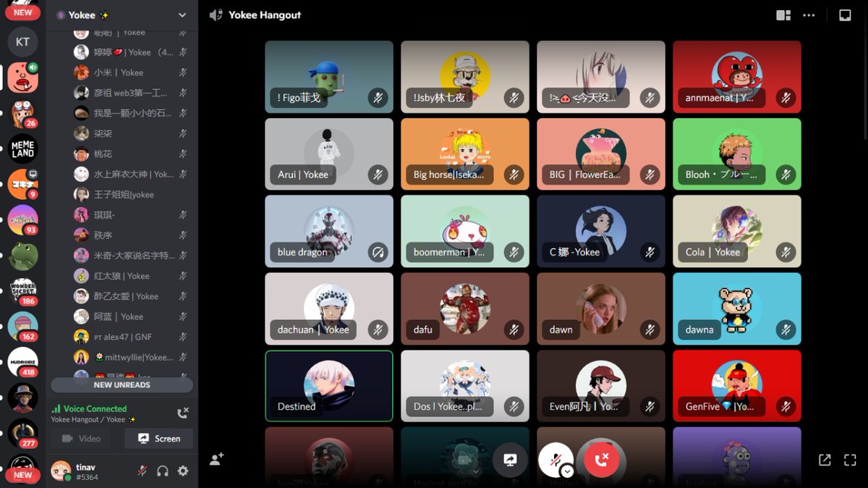Select the annmaenat video tile
This screenshot has height=488, width=868.
pyautogui.click(x=737, y=77)
